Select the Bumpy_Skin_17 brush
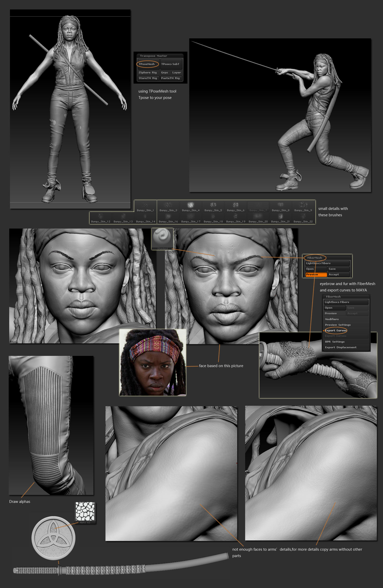This screenshot has height=588, width=383. (x=190, y=218)
